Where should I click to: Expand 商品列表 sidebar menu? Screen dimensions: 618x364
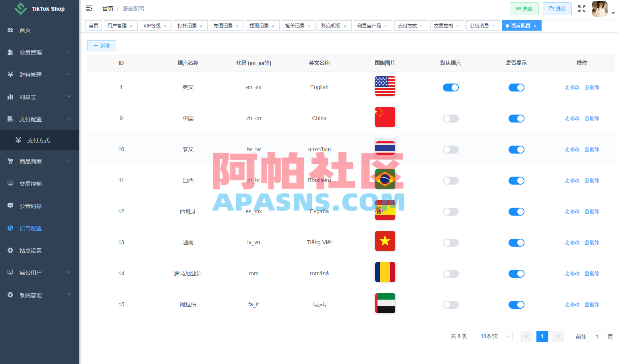pos(39,162)
